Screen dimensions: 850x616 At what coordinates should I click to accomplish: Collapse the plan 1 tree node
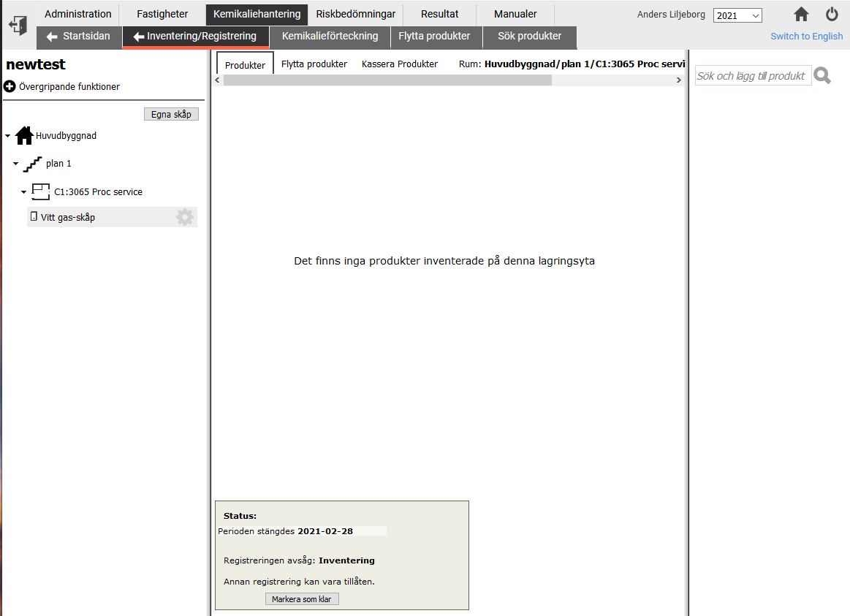(16, 164)
